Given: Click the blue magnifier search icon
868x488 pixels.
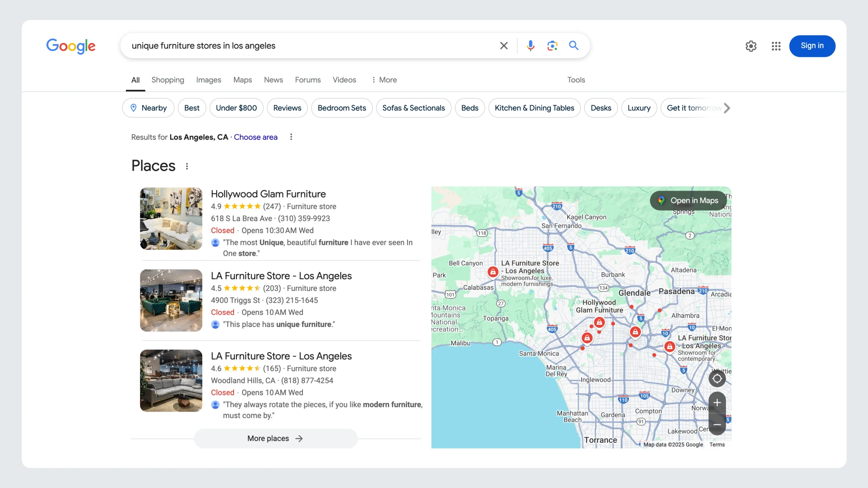Looking at the screenshot, I should tap(574, 46).
